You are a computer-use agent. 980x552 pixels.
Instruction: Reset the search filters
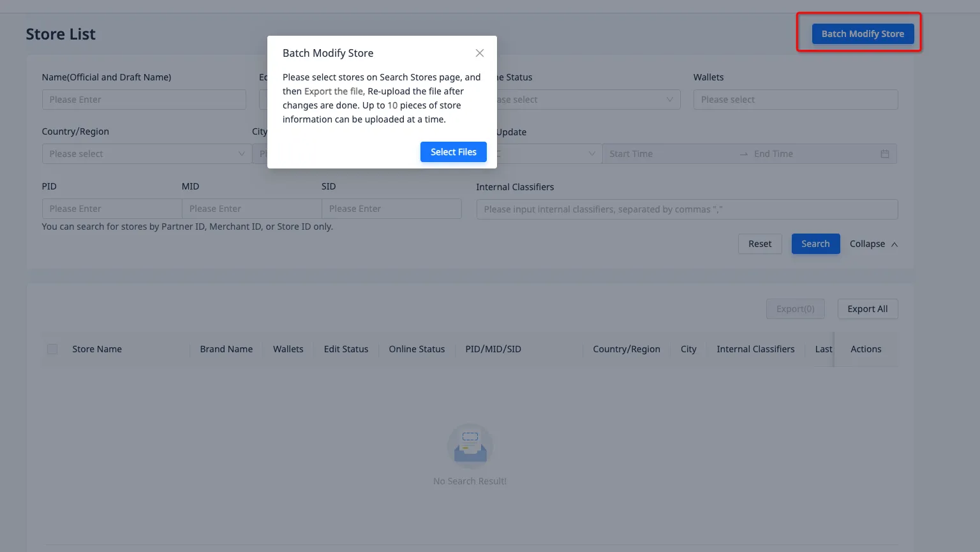click(x=759, y=244)
